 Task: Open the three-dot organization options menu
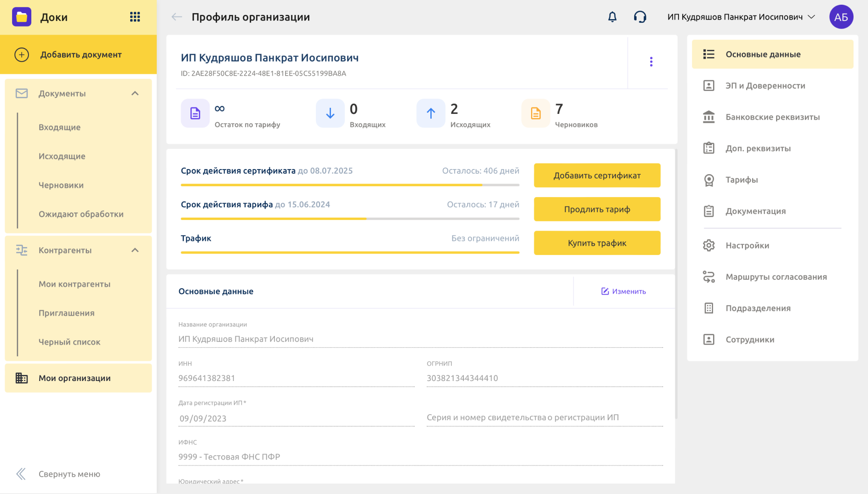point(651,62)
